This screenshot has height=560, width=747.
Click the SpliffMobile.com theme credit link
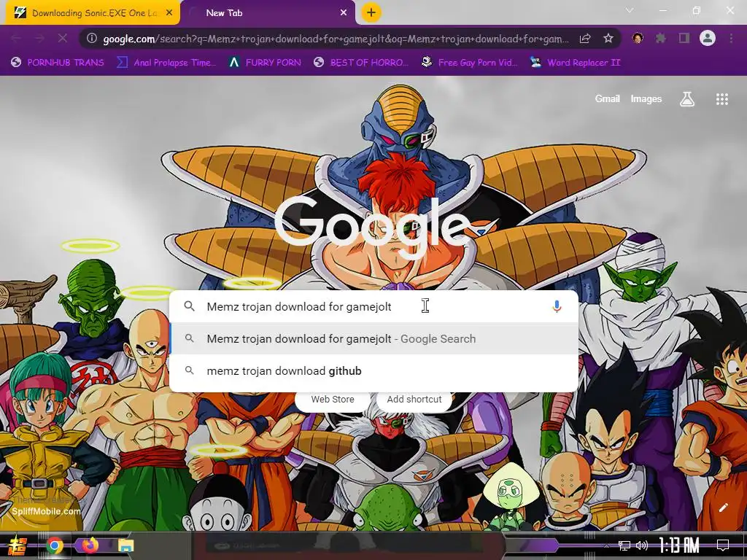click(46, 511)
